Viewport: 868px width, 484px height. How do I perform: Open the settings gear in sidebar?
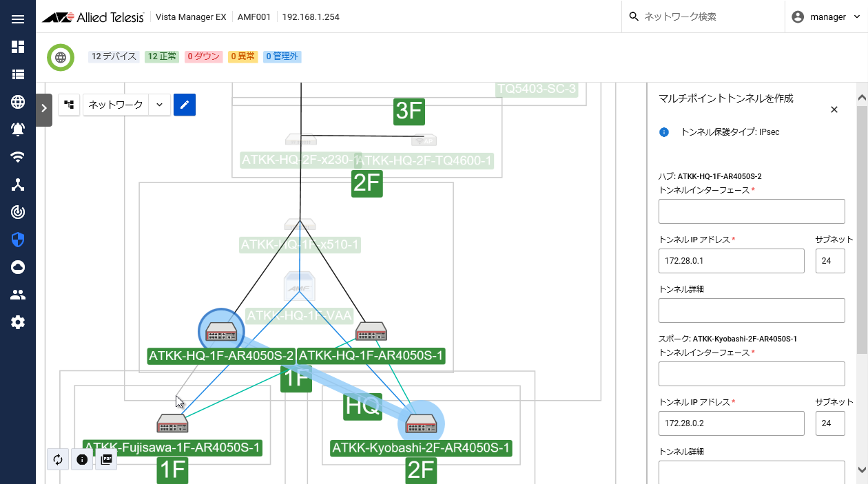[x=18, y=322]
